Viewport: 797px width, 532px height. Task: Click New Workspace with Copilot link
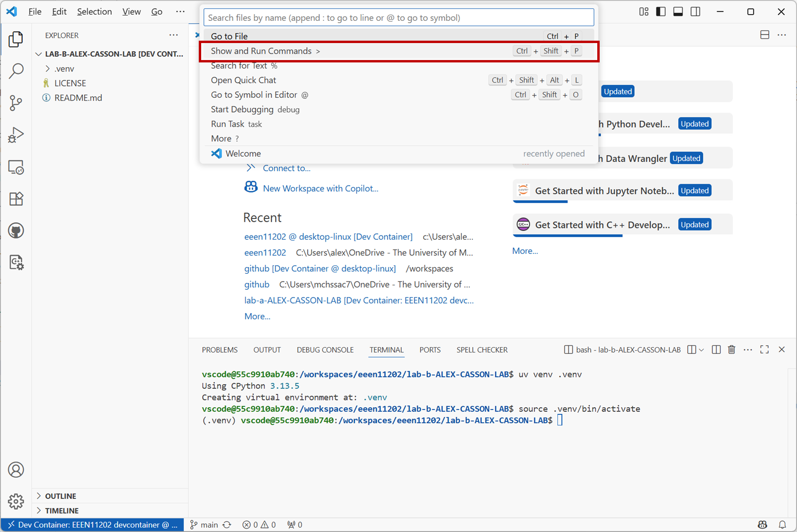click(320, 188)
